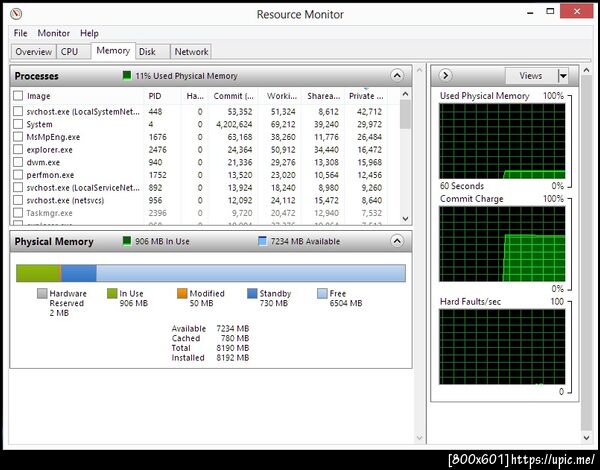
Task: Tick the Taskmgr.exe checkbox
Action: point(18,212)
